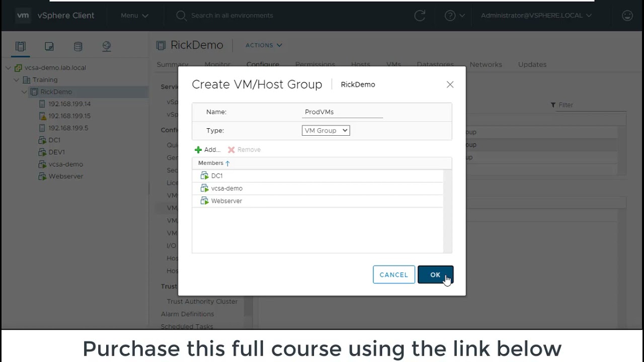This screenshot has height=362, width=644.
Task: Open the Menu dropdown in the header
Action: pyautogui.click(x=134, y=16)
